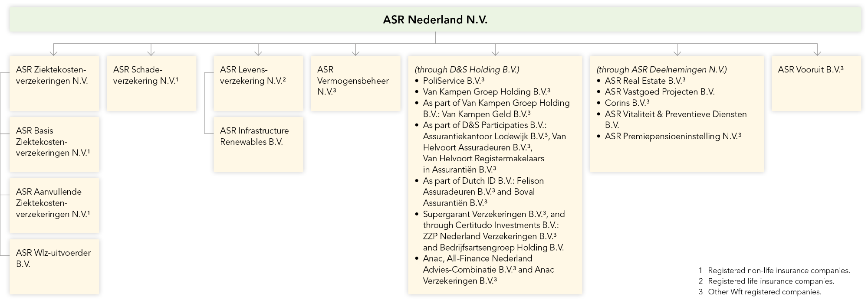Click the ASR Ziektekostenverzekeringen N.V. box

54,83
